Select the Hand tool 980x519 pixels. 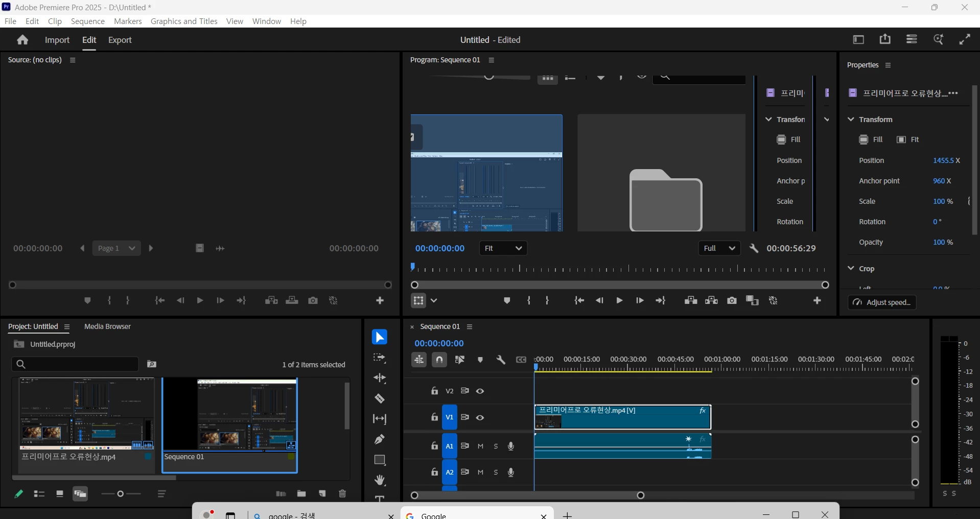(380, 480)
